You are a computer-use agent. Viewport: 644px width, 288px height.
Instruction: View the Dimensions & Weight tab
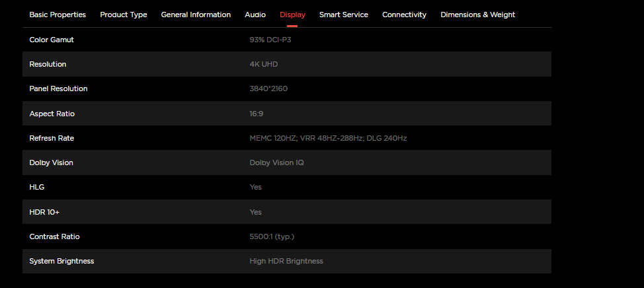click(477, 15)
